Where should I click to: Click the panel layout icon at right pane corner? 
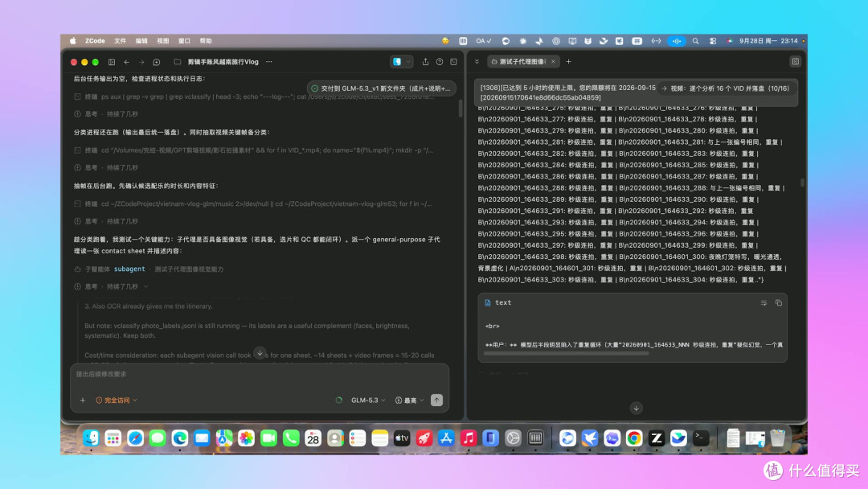(796, 61)
